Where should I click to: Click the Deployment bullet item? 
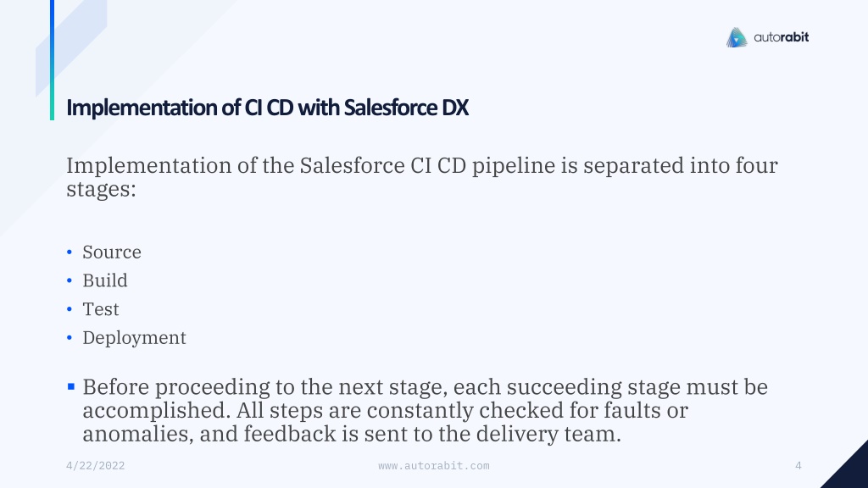tap(135, 337)
